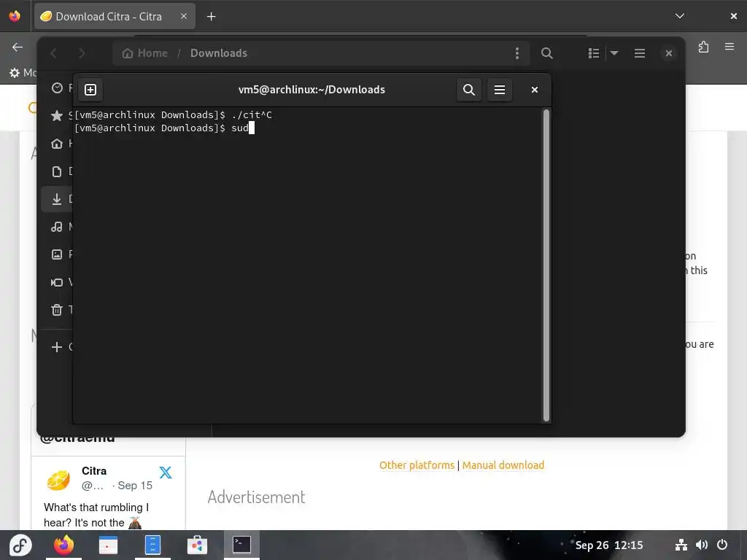
Task: Expand the Files view options dropdown
Action: 614,52
